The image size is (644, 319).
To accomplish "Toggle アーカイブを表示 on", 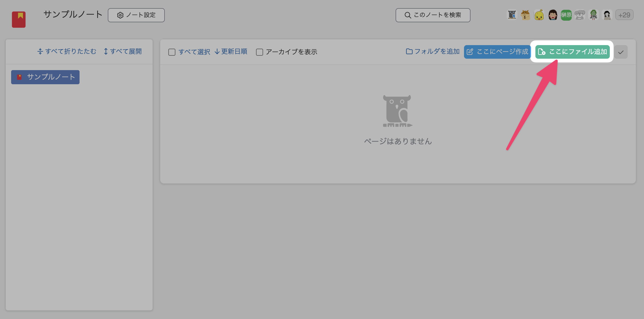I will pyautogui.click(x=260, y=52).
